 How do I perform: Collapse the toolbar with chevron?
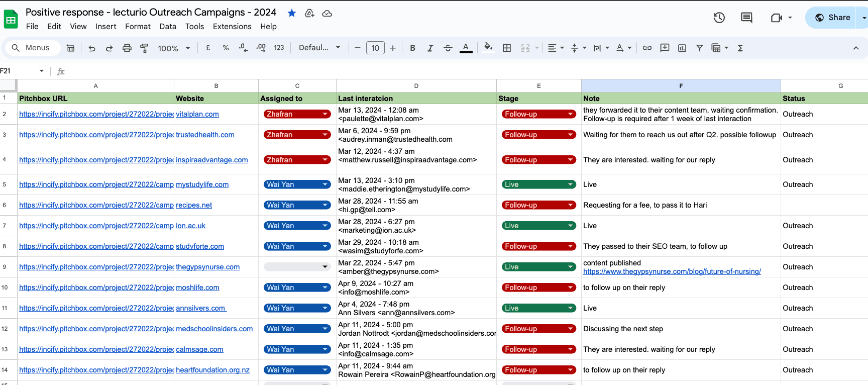pyautogui.click(x=856, y=48)
